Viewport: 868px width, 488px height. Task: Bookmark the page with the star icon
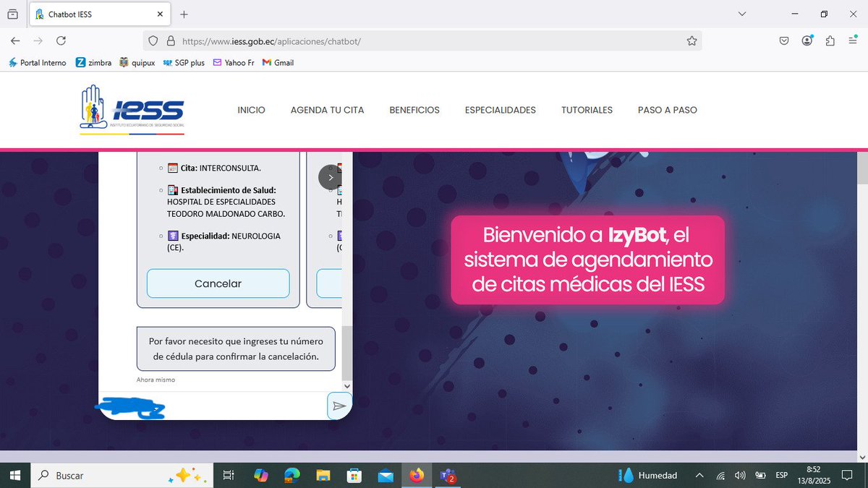[692, 41]
